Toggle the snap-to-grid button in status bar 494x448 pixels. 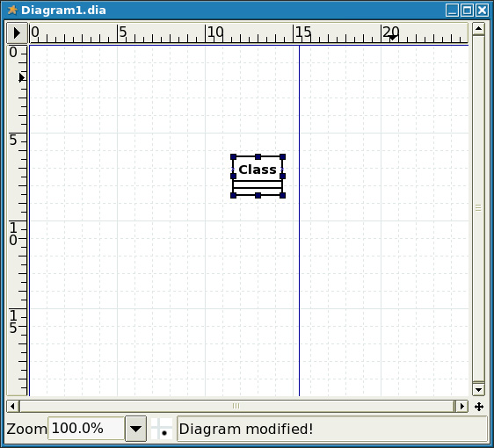162,429
